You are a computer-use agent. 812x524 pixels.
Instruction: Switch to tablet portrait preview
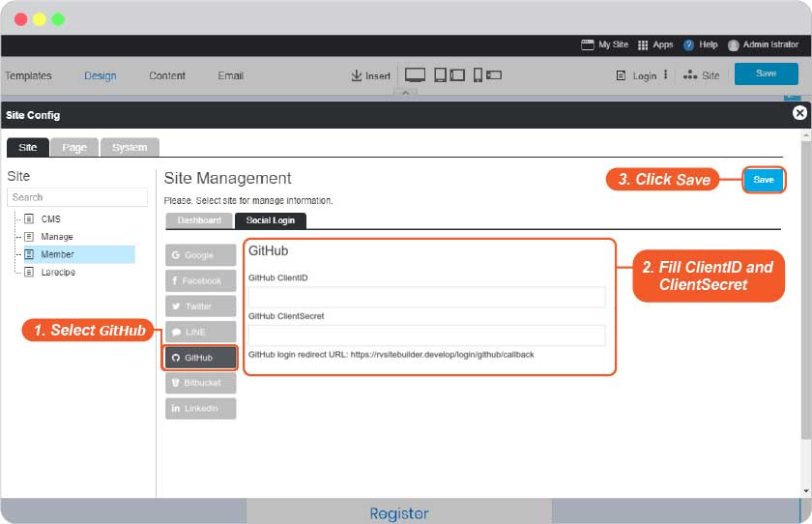[440, 75]
